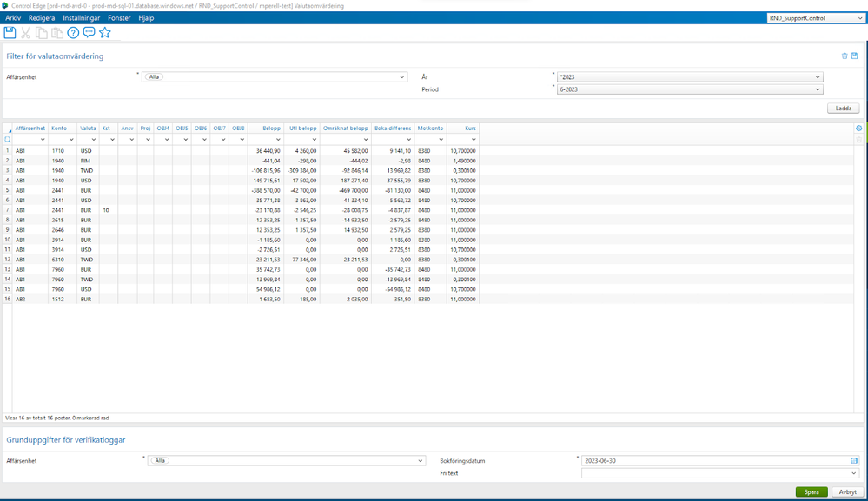Sort by the Affärsenhet column header
This screenshot has width=868, height=501.
pos(30,129)
